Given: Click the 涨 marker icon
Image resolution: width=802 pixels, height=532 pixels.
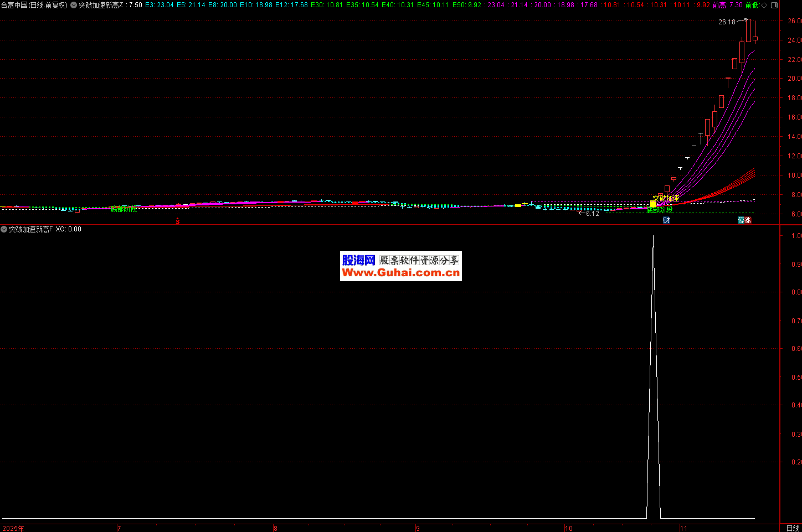Looking at the screenshot, I should [748, 220].
